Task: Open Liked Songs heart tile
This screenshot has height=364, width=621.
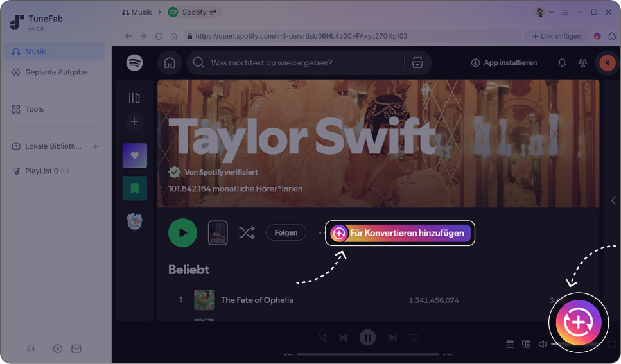Action: (x=135, y=155)
